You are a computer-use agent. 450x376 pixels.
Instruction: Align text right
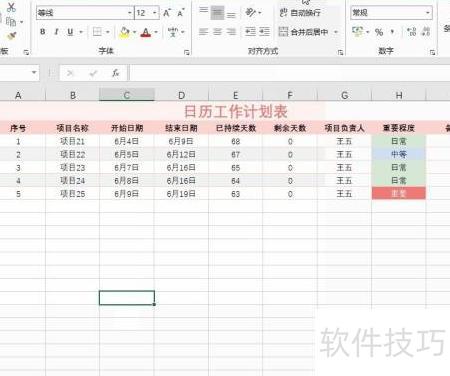[x=231, y=32]
